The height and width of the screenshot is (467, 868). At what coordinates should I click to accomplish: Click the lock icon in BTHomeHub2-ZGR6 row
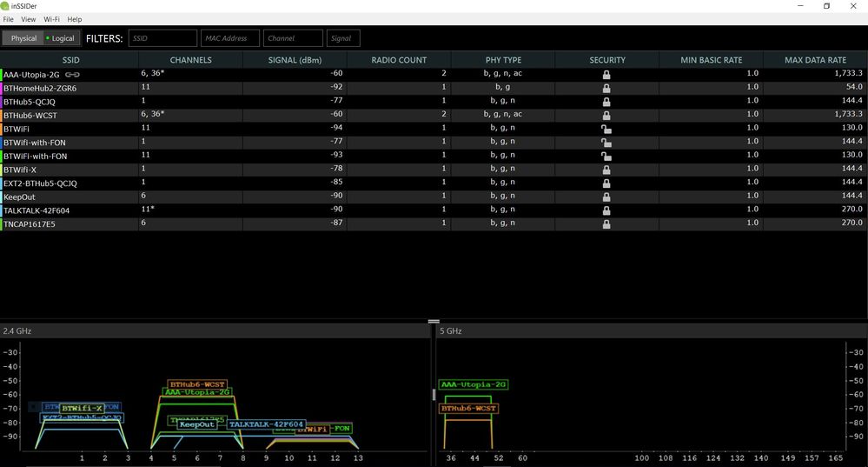(x=606, y=88)
